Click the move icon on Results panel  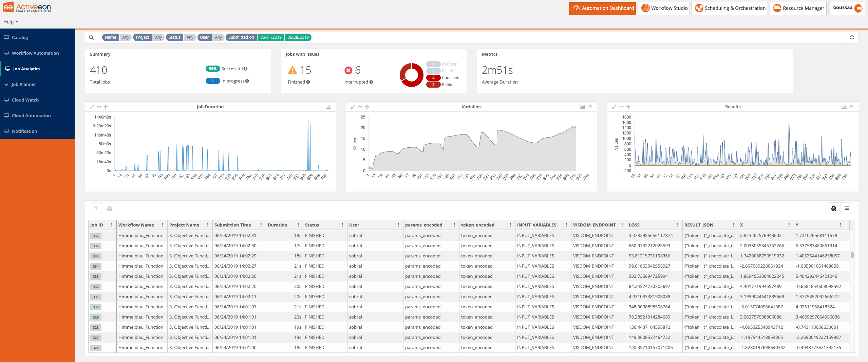pos(628,107)
